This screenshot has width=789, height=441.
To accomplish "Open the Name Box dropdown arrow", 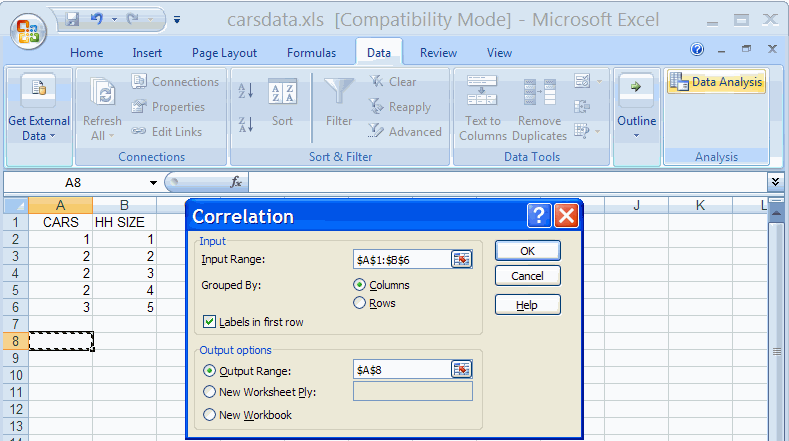I will click(153, 183).
